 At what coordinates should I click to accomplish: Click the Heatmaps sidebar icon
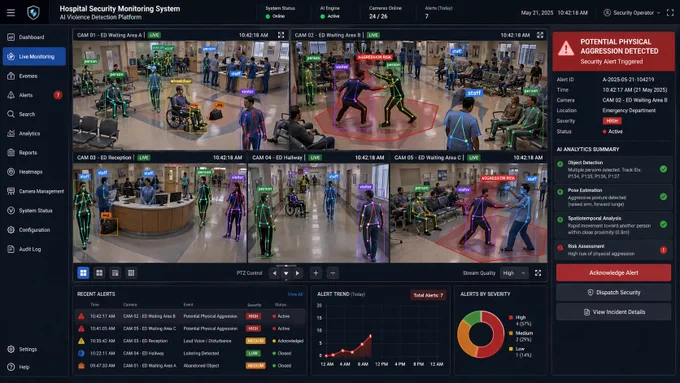pyautogui.click(x=11, y=172)
